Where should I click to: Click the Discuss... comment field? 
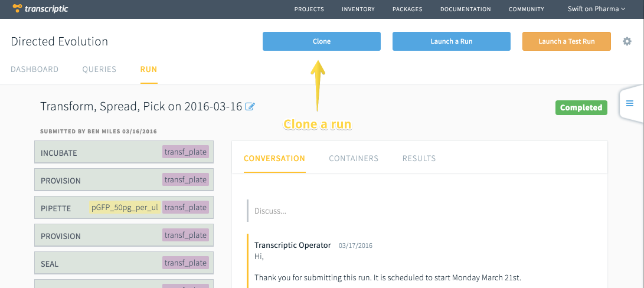(423, 211)
